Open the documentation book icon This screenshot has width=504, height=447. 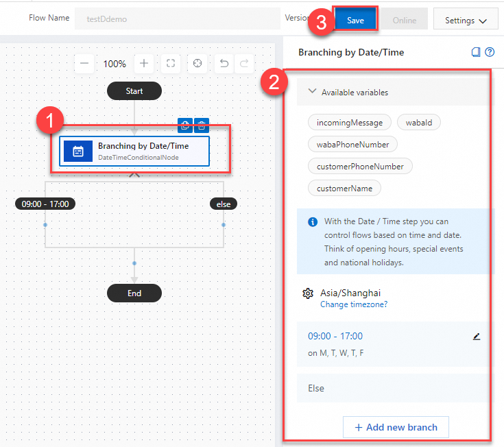[x=476, y=52]
